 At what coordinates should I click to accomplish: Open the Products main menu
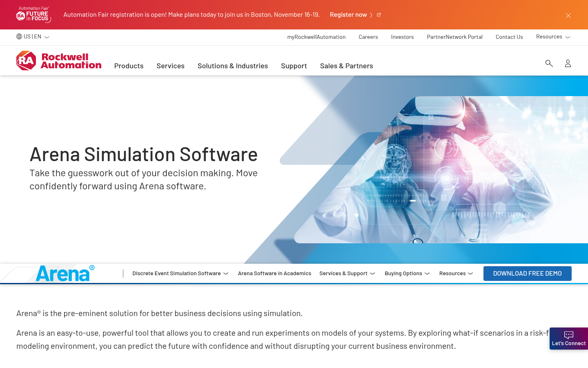[x=129, y=66]
